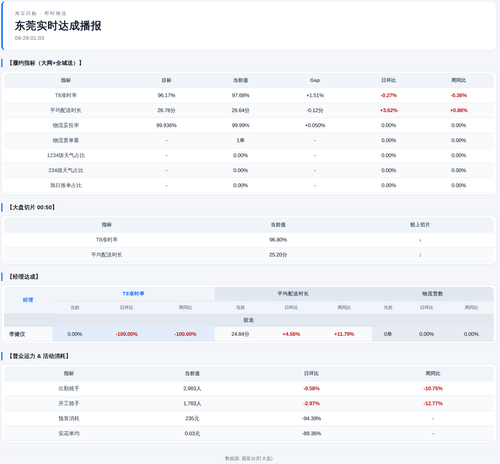500x464 pixels.
Task: Click the 出勤骑手 row label
Action: coord(69,388)
